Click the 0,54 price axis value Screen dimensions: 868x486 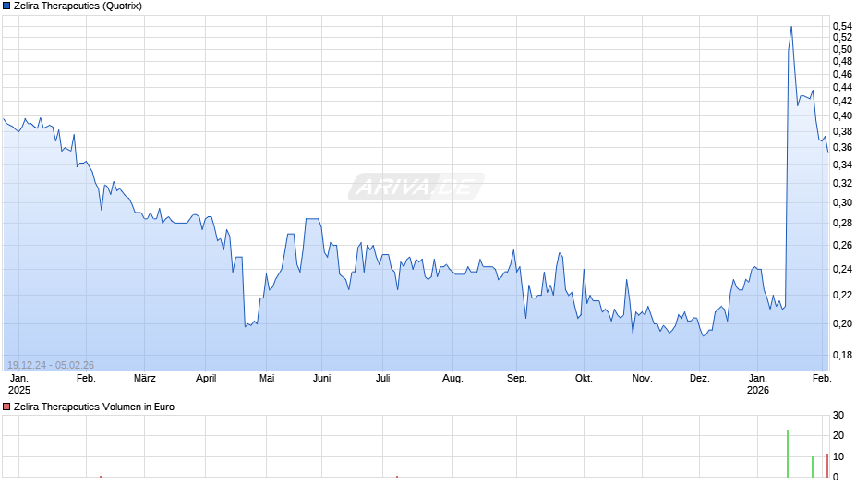[842, 26]
